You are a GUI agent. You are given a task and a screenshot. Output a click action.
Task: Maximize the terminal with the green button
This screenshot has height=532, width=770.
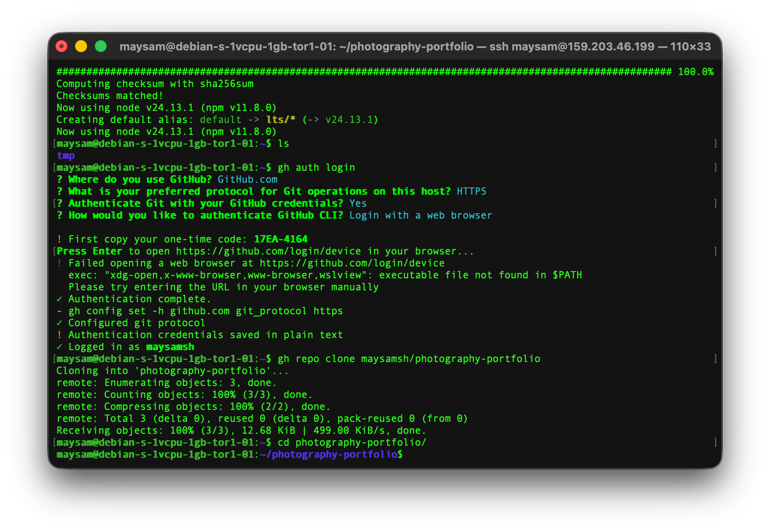[x=101, y=46]
